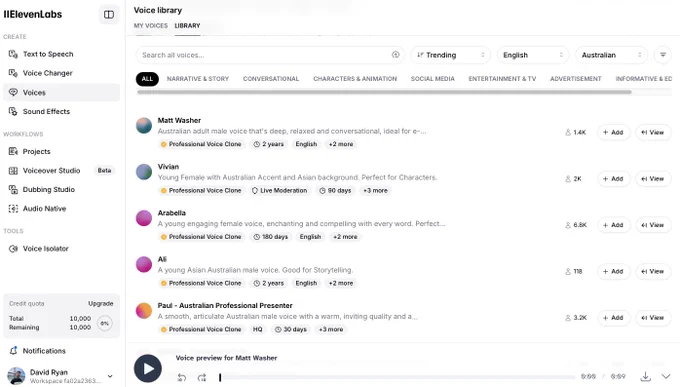Open Voice Isolator tool
This screenshot has height=387, width=680.
click(61, 249)
